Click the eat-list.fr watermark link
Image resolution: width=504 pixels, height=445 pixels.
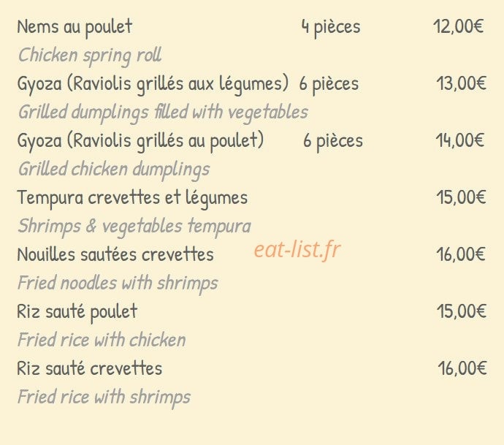(x=297, y=250)
